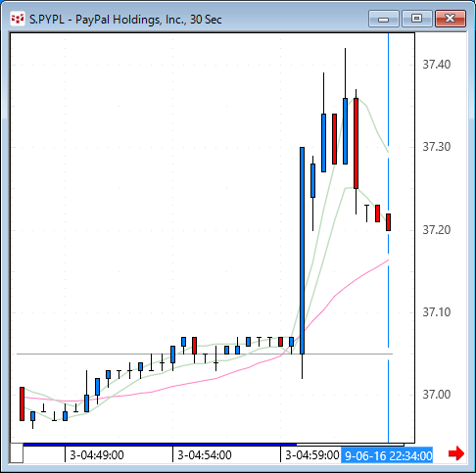
Task: Click the small white box at bottom left
Action: [x=17, y=453]
